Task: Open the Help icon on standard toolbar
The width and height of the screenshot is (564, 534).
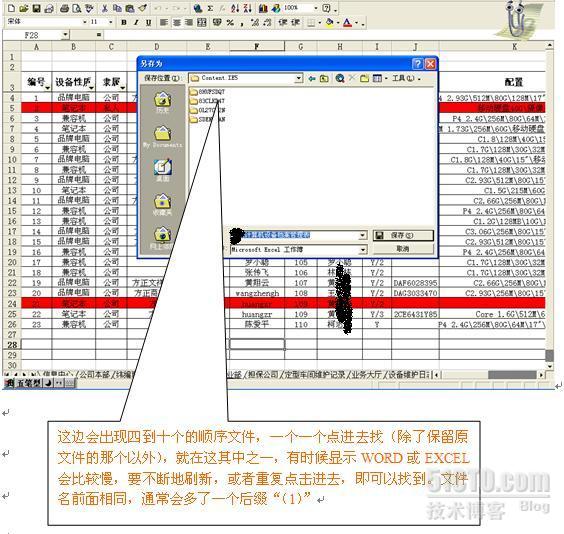Action: 326,8
